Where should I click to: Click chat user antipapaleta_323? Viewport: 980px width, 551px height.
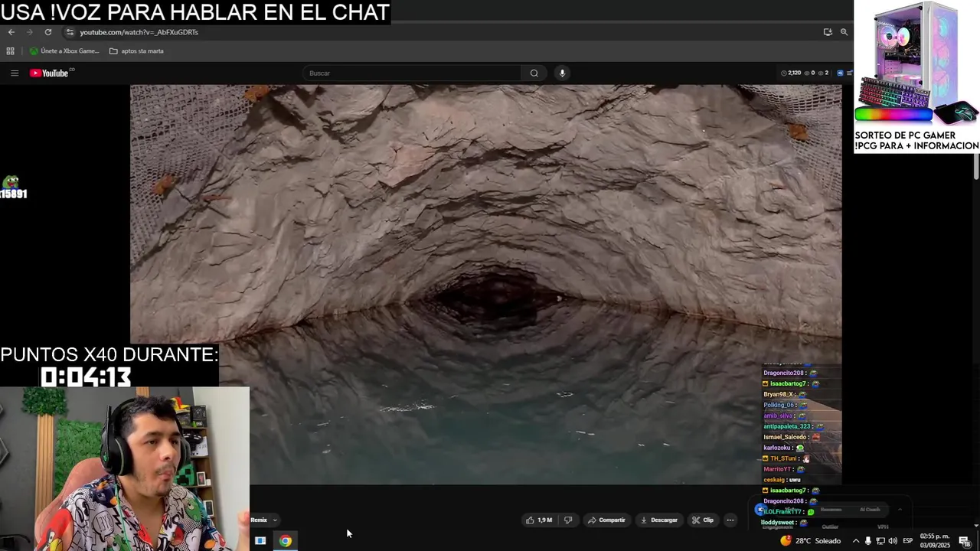tap(786, 426)
